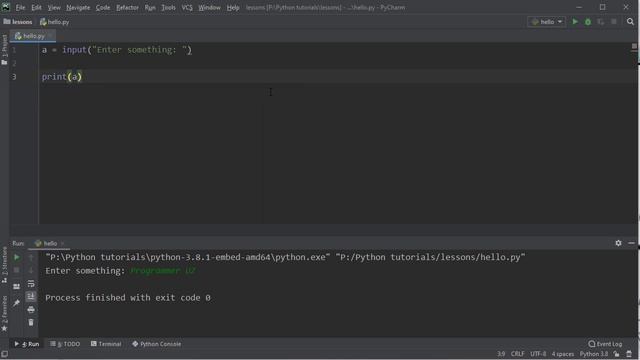Close the hello tab in the Run panel
Image resolution: width=640 pixels, height=360 pixels.
click(x=62, y=243)
